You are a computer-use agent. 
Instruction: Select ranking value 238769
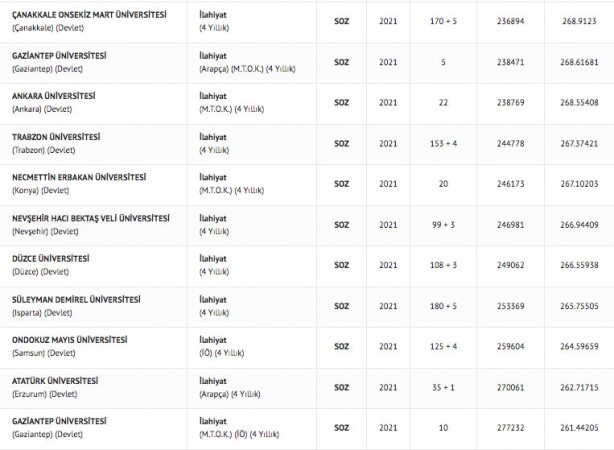(x=509, y=102)
